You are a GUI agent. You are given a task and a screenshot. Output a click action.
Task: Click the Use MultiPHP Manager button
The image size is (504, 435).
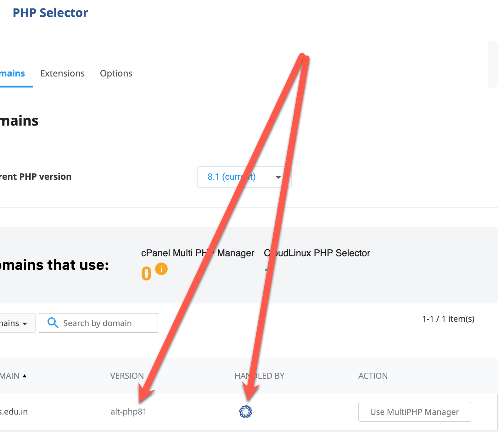(x=415, y=412)
